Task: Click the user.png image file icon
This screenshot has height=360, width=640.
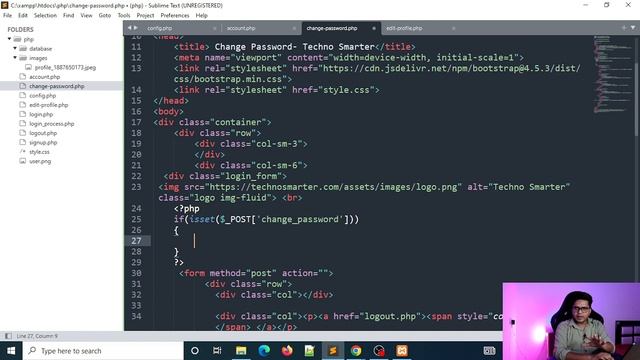Action: point(23,161)
